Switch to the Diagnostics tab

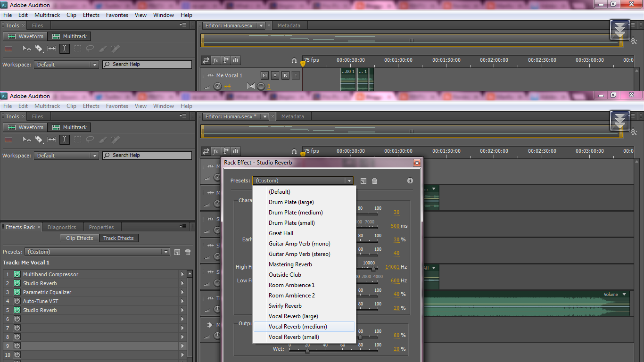tap(62, 227)
